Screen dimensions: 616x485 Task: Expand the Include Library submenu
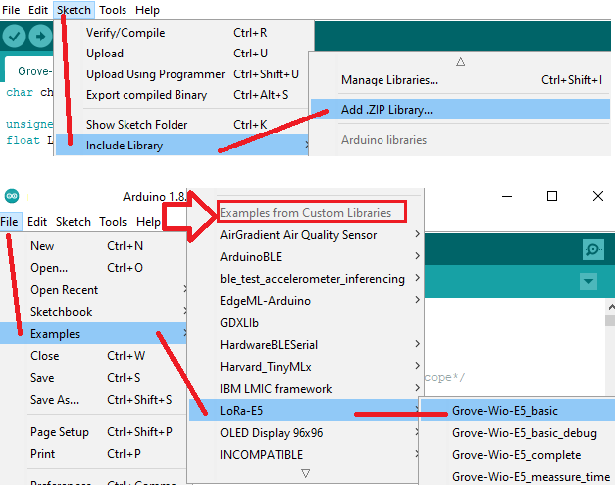(182, 145)
